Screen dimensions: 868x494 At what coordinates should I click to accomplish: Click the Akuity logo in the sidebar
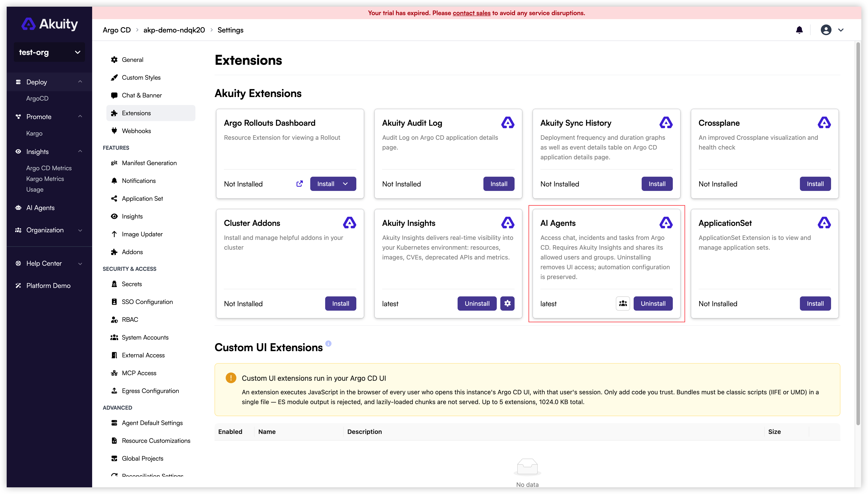point(50,24)
